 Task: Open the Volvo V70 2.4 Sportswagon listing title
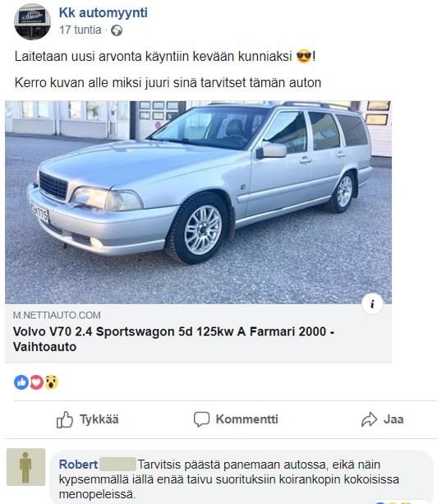pyautogui.click(x=173, y=339)
